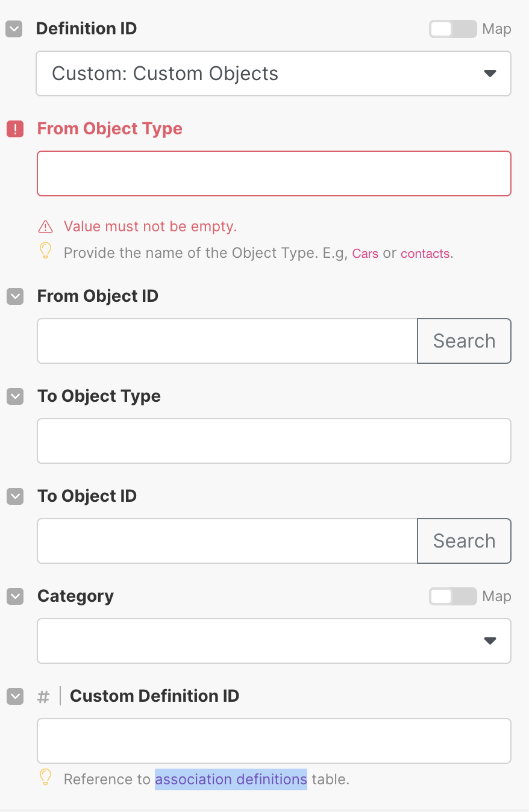
Task: Click the lightbulb icon next to association definitions hint
Action: pyautogui.click(x=46, y=778)
